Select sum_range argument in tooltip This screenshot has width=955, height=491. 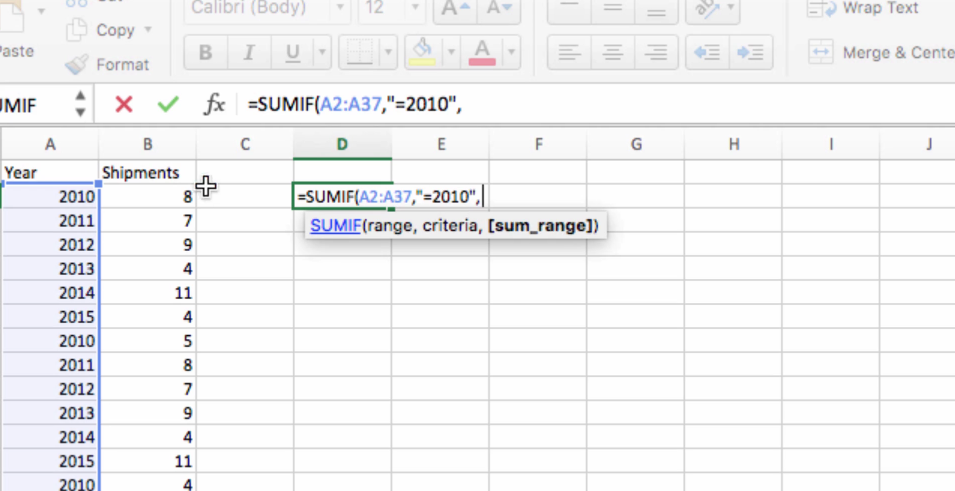[x=541, y=226]
